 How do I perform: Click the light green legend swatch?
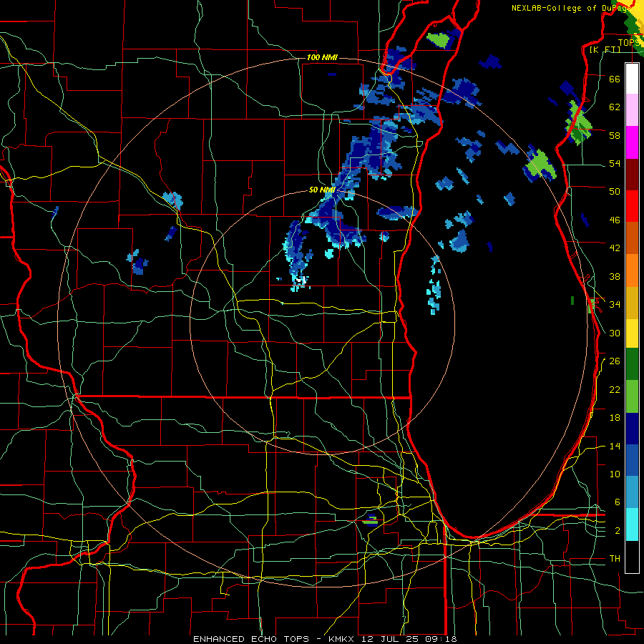click(x=632, y=396)
